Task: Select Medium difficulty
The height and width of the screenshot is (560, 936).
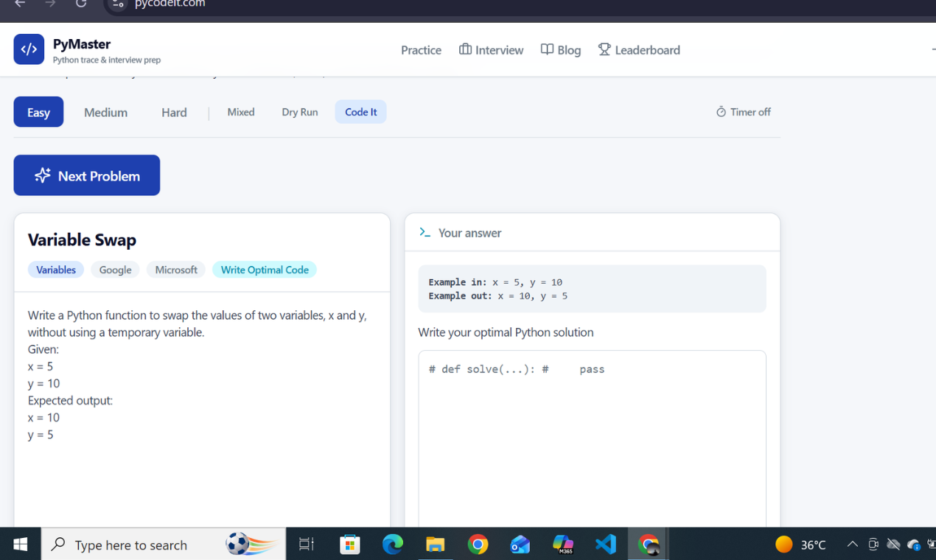Action: [105, 112]
